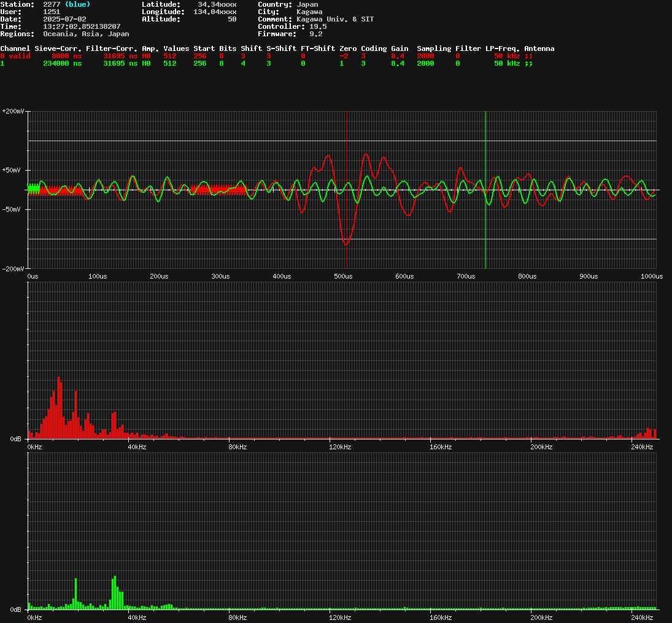The height and width of the screenshot is (623, 672).
Task: Click the "LP-Freq." column header
Action: point(502,48)
